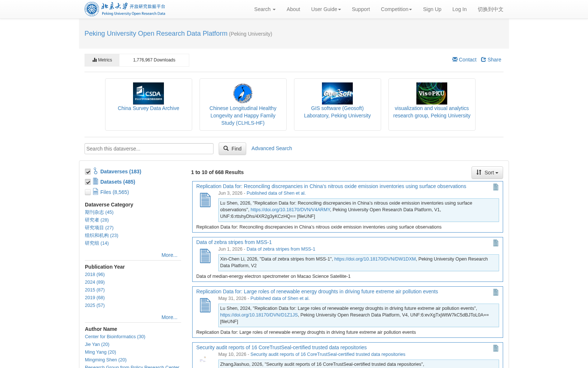Click dataset icon beside nitrous oxide emission result
Viewport: 588px width, 368px height.
pos(205,200)
